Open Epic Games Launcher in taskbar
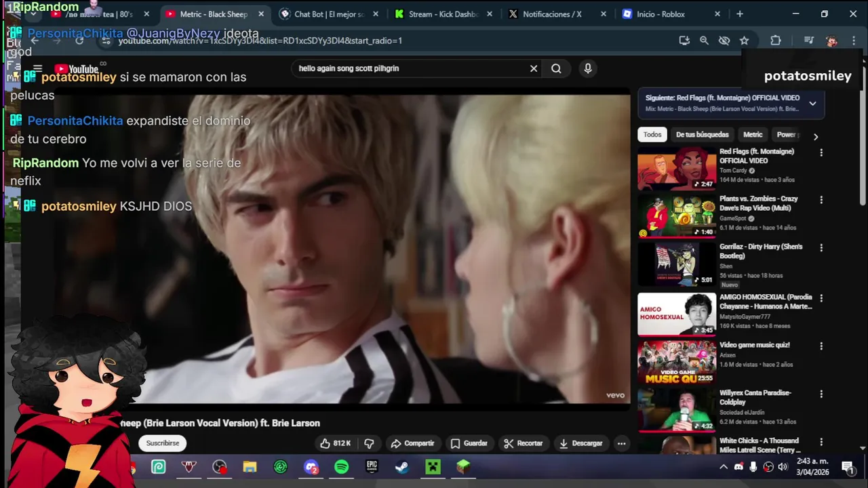868x488 pixels. tap(372, 467)
